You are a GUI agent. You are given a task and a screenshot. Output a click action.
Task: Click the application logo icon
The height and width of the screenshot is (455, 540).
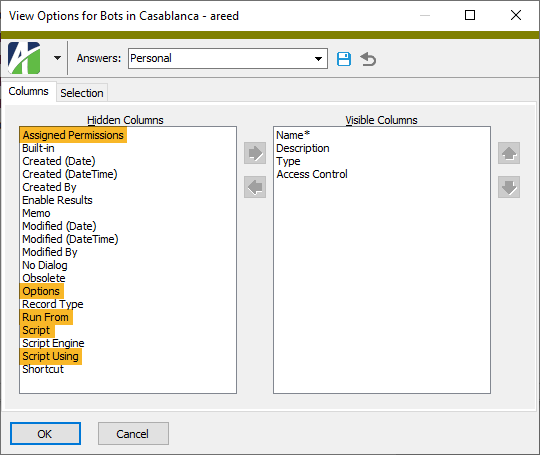click(x=24, y=58)
